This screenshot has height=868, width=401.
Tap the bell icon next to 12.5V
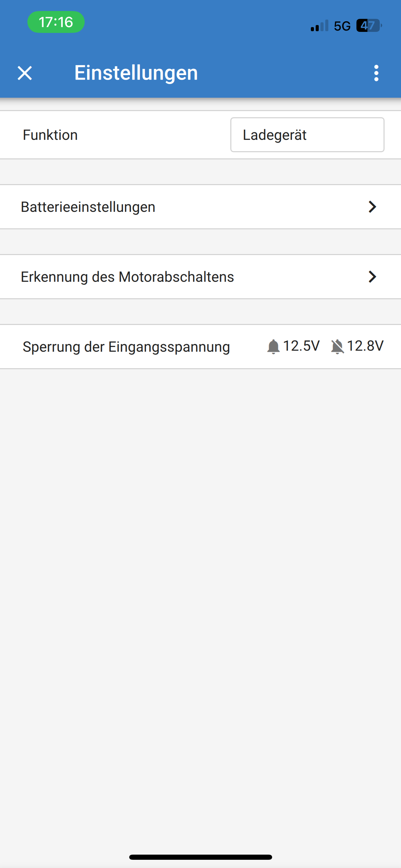click(x=274, y=347)
